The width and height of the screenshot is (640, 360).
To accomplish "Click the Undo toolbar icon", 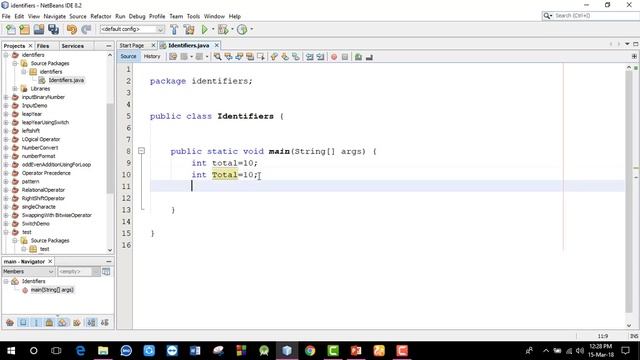I will 72,29.
